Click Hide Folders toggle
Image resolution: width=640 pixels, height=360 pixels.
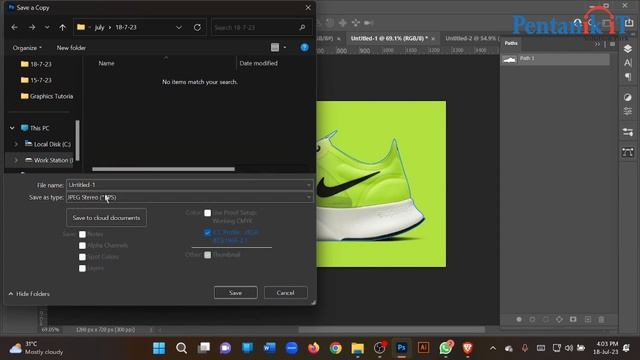click(29, 293)
